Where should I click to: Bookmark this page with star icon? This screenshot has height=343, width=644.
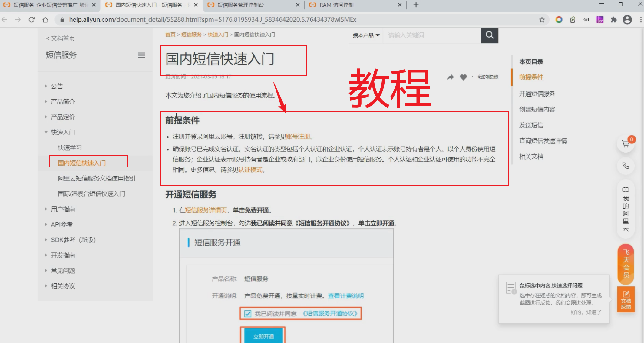(x=542, y=20)
